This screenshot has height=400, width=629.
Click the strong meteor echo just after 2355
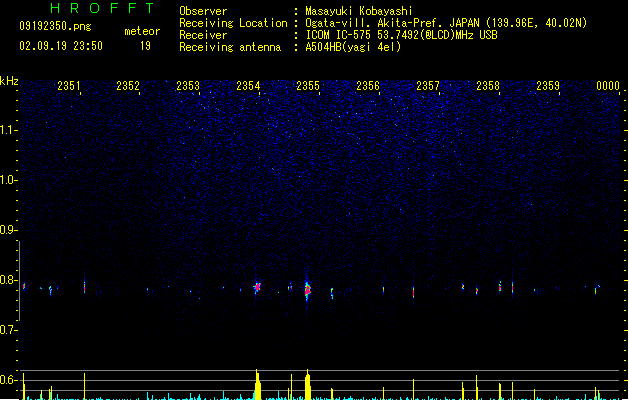(x=307, y=290)
